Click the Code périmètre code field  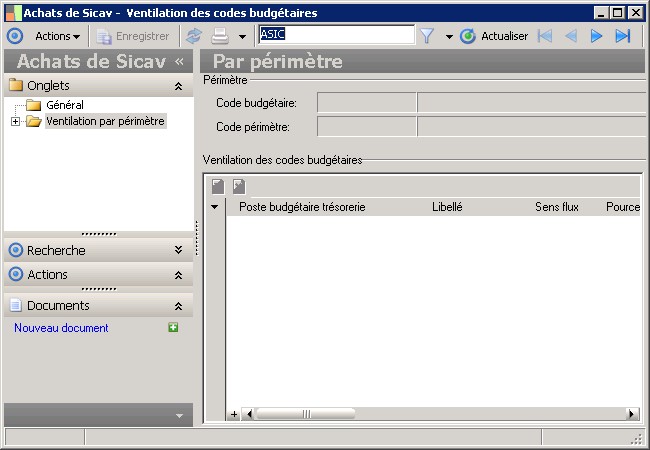tap(366, 126)
